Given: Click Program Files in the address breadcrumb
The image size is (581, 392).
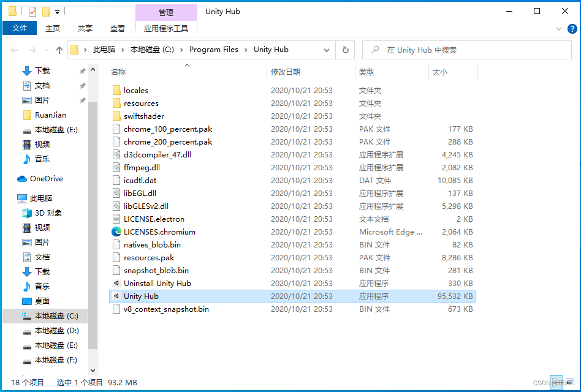Looking at the screenshot, I should click(x=214, y=50).
